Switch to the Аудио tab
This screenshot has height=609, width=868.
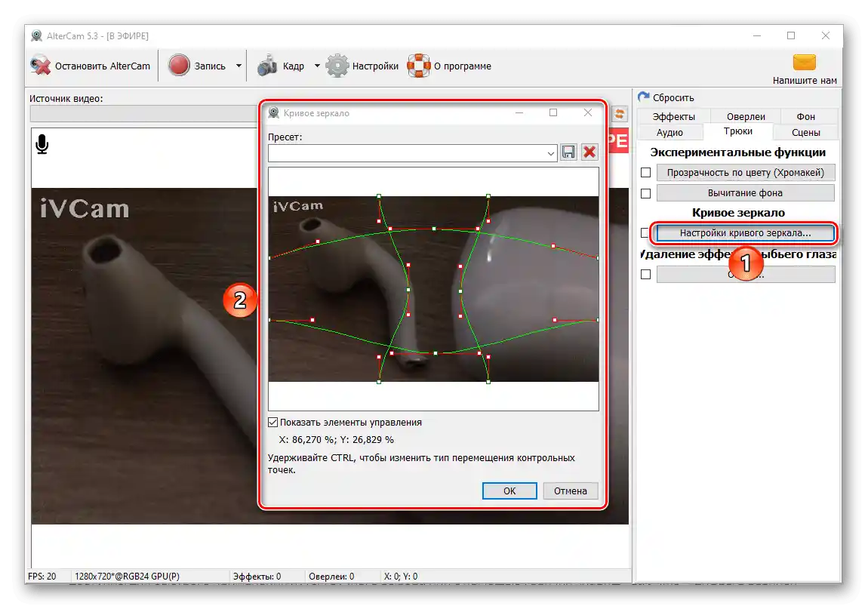coord(669,132)
